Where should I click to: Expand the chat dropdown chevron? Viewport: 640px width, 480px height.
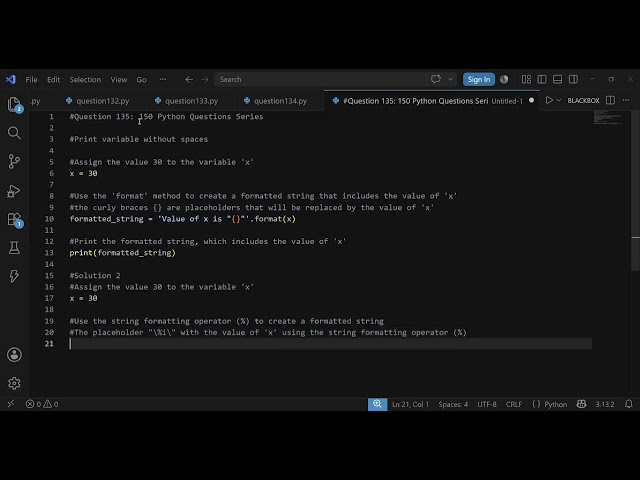450,79
